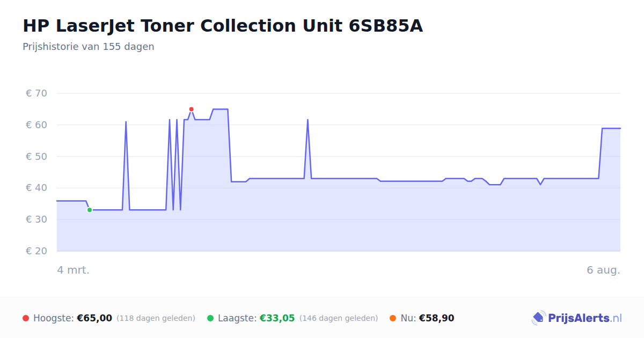Click the 4 mrt. start date label
Viewport: 644px width, 338px height.
(74, 270)
